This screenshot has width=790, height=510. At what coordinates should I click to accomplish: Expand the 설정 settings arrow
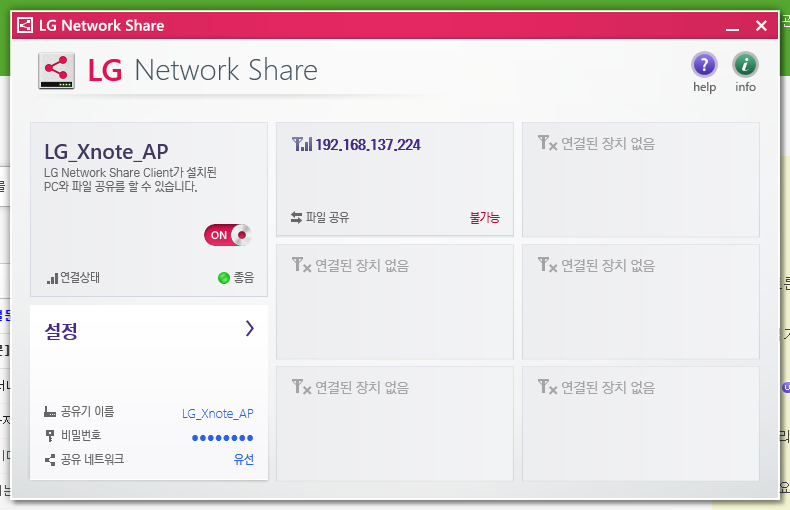249,329
